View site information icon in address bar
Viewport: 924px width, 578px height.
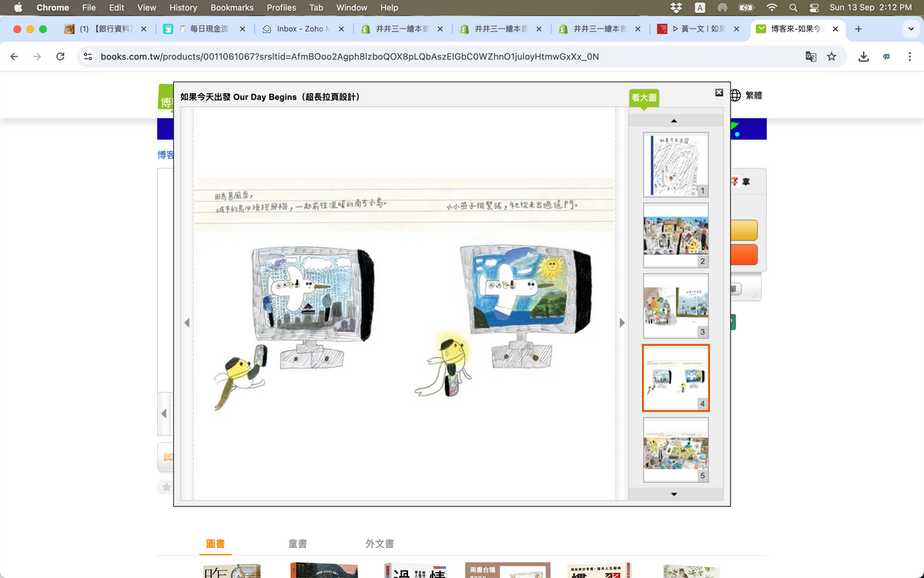click(88, 56)
